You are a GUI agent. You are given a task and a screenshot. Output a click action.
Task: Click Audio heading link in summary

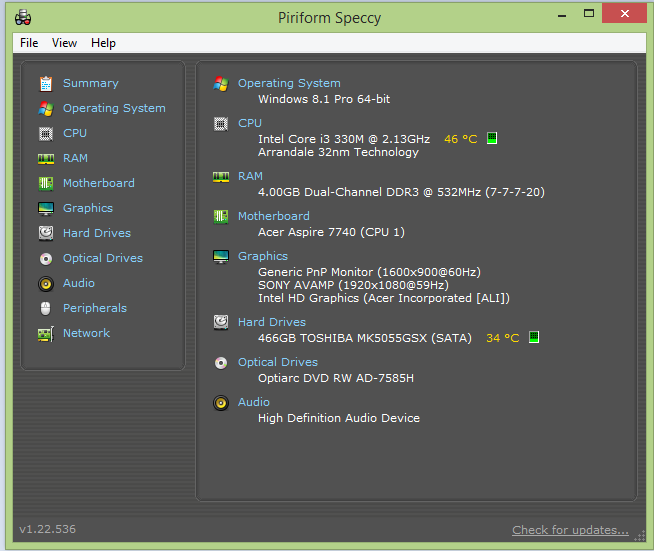254,402
